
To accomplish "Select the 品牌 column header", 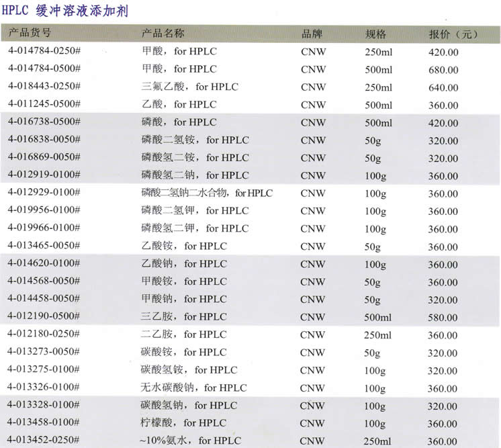I will click(x=312, y=34).
